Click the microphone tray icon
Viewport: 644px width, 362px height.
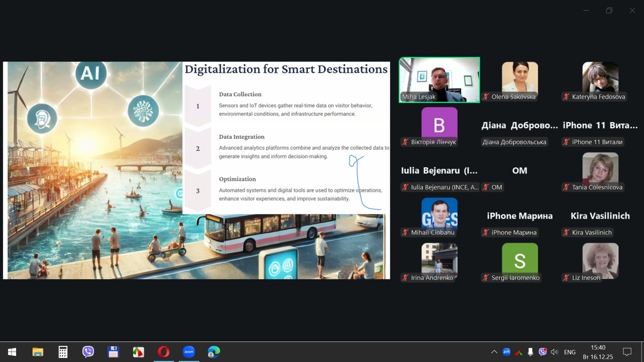tap(530, 352)
